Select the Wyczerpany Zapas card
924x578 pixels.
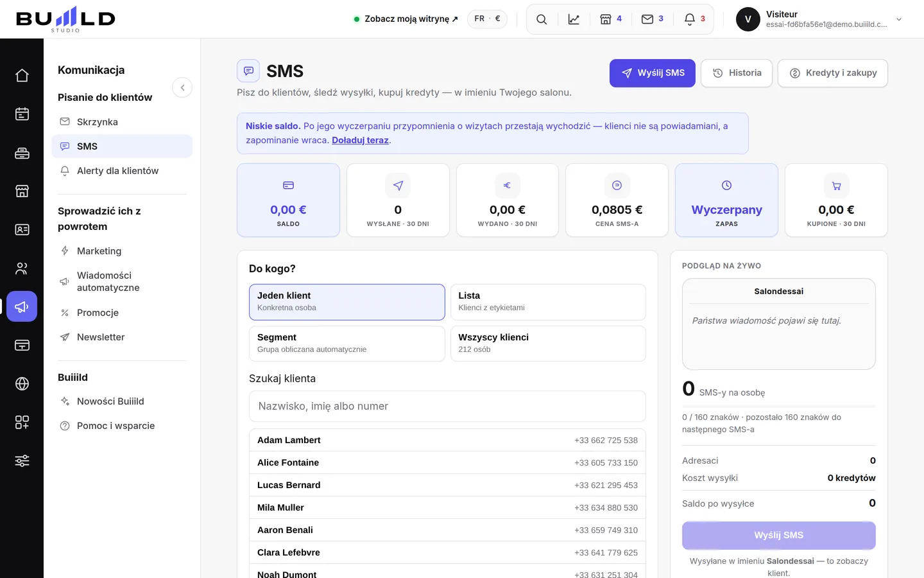coord(726,200)
